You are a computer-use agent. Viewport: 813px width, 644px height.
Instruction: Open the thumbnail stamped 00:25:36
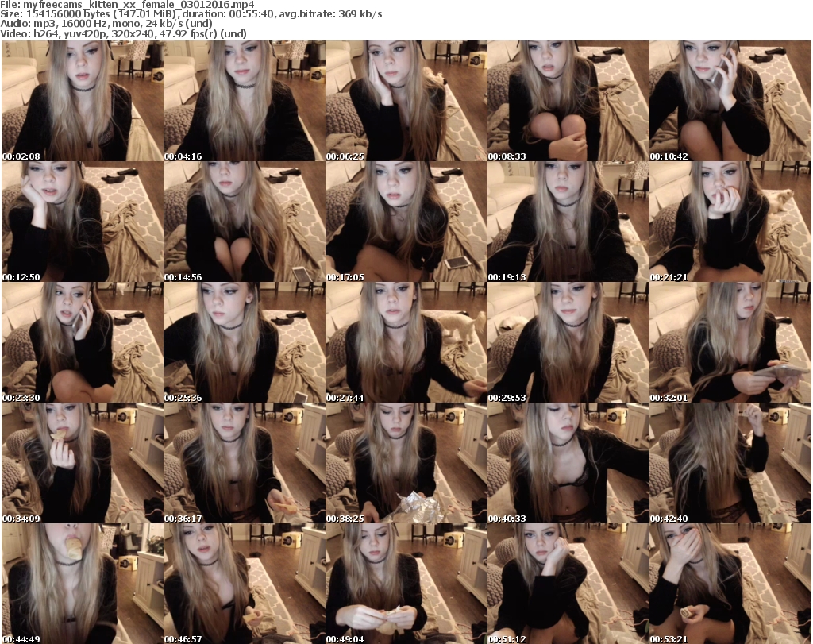(245, 343)
